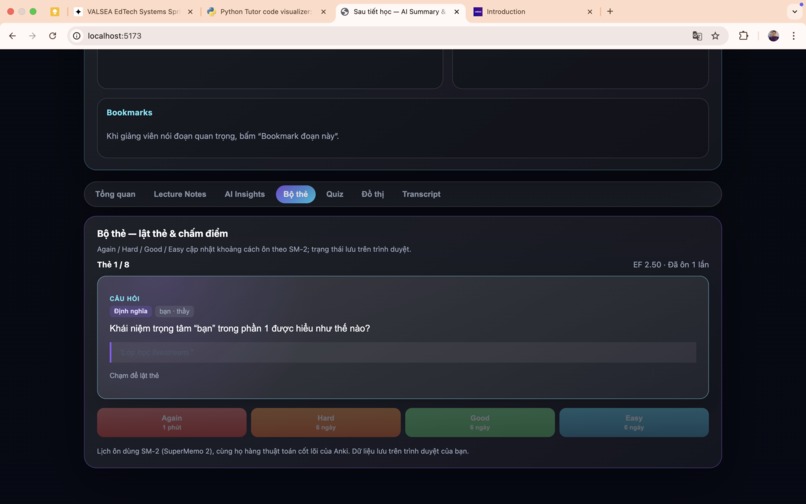
Task: Rate the card Again (1 phút)
Action: (172, 422)
